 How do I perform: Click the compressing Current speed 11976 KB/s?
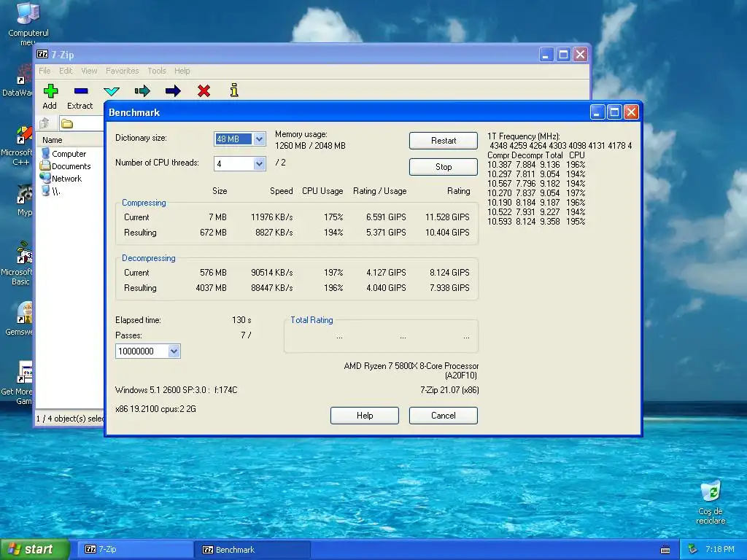271,217
